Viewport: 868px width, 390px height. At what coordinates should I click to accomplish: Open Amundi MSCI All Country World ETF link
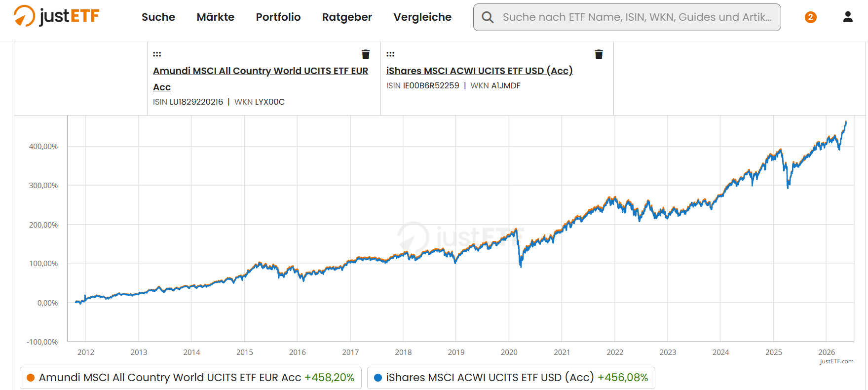261,78
